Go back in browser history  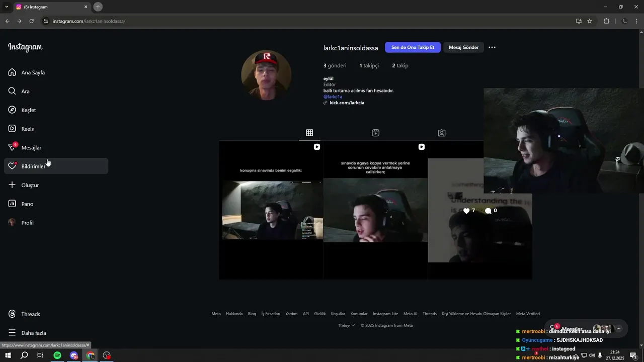7,21
